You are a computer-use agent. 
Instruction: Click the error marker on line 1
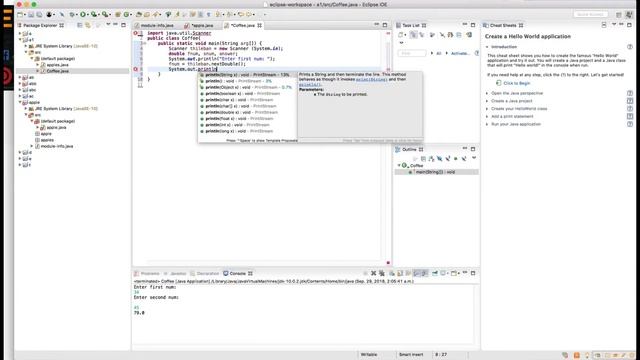pos(136,33)
